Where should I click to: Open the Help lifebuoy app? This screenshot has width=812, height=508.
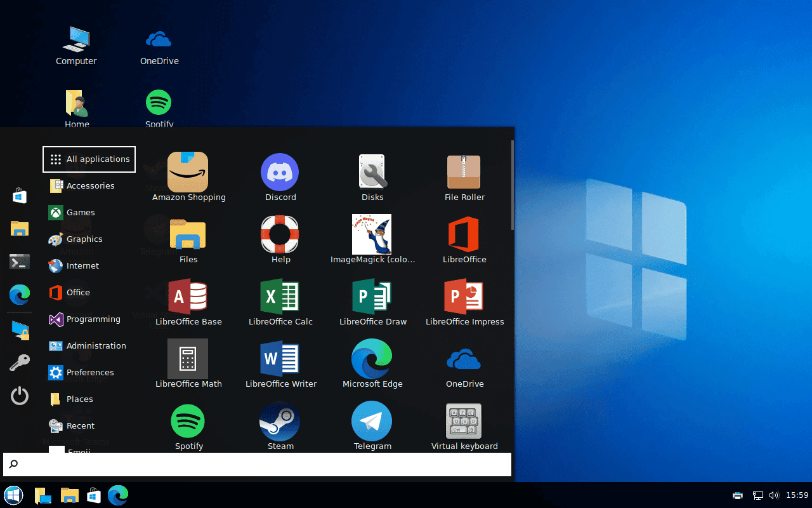280,239
